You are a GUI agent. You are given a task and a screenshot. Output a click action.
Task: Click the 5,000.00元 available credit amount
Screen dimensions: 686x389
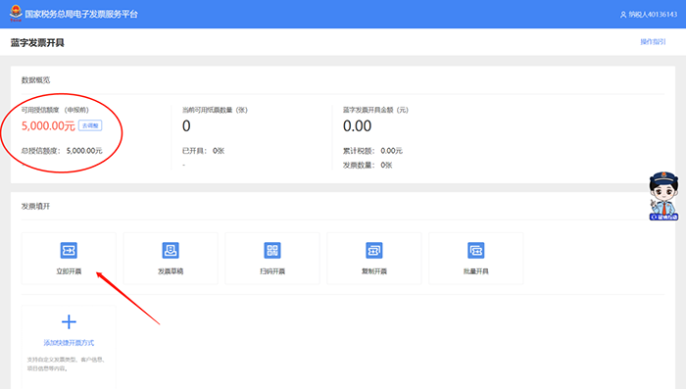[x=48, y=126]
